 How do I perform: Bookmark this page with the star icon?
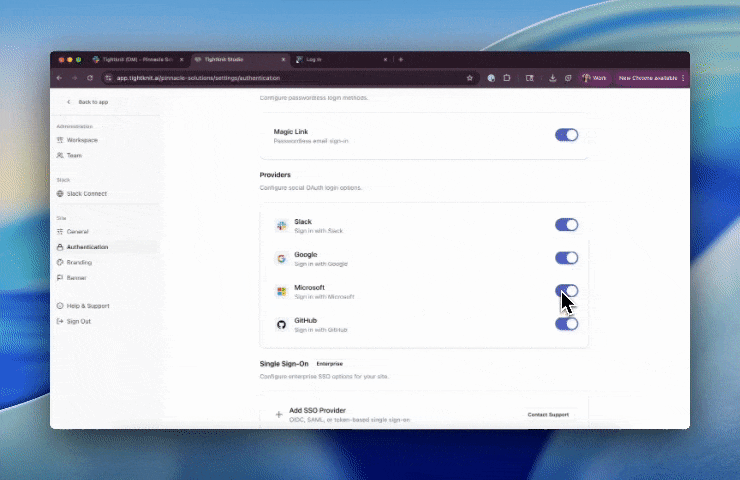(x=470, y=78)
